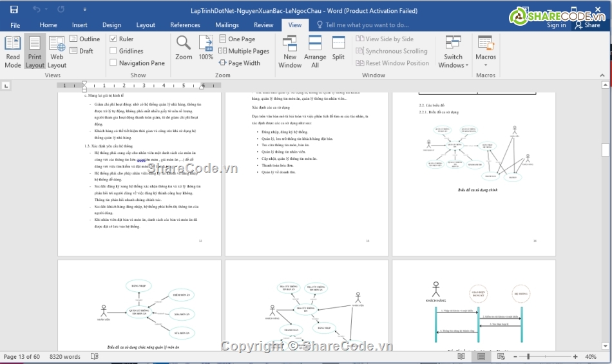Screen dimensions: 612x364
Task: Click the zoom slider handle
Action: coord(528,356)
